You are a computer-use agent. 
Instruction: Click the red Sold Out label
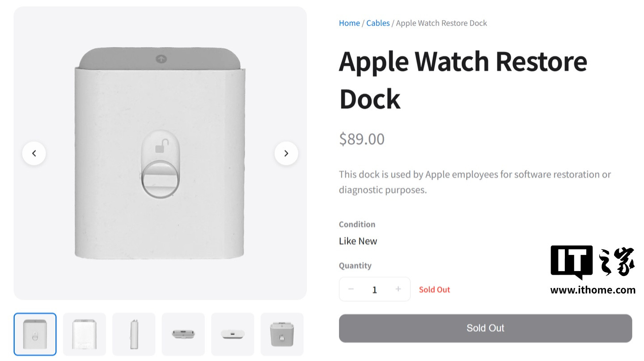coord(434,289)
